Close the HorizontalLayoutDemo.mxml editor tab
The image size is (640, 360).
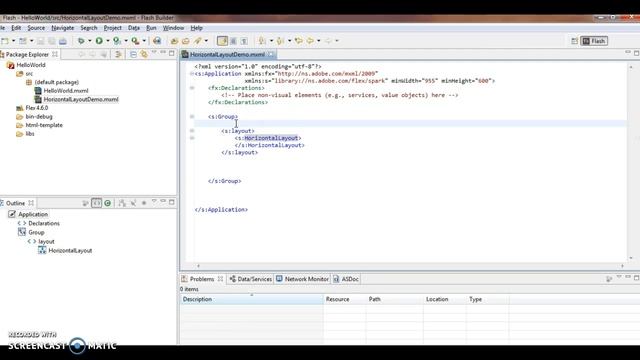271,54
